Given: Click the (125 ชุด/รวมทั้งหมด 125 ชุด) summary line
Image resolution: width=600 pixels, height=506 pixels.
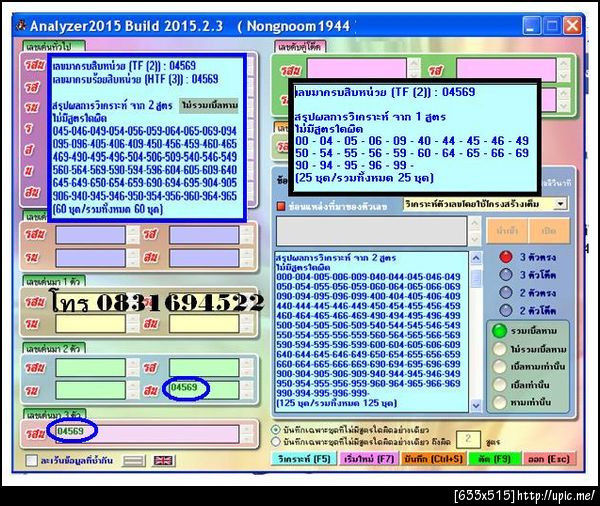Looking at the screenshot, I should coord(337,403).
